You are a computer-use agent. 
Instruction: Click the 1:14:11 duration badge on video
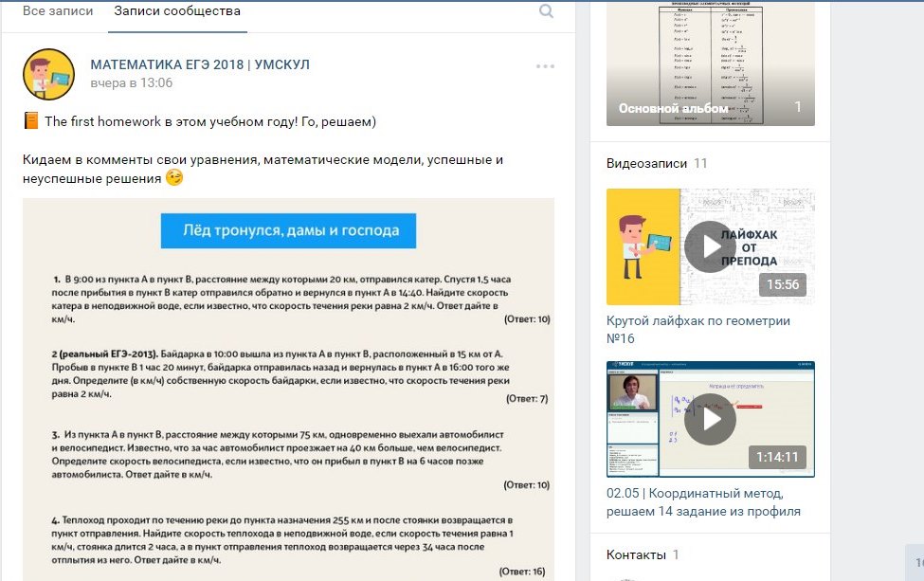pyautogui.click(x=777, y=457)
